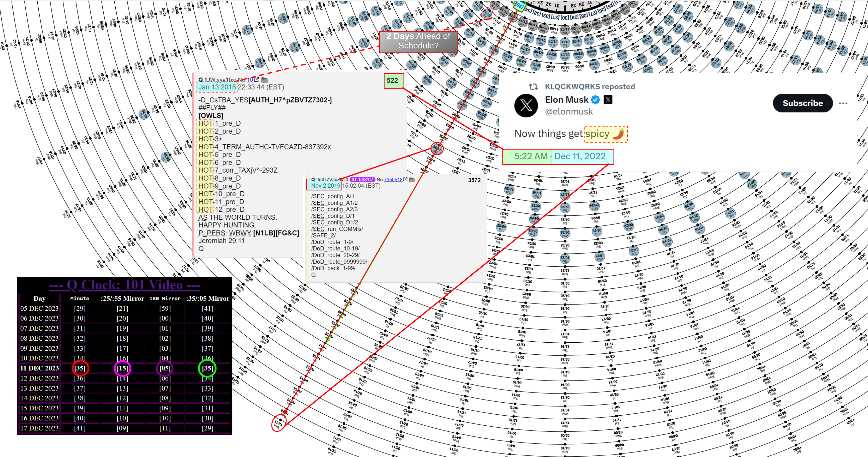
Task: Select the 11 DEC 2023 row day cell
Action: tap(39, 368)
